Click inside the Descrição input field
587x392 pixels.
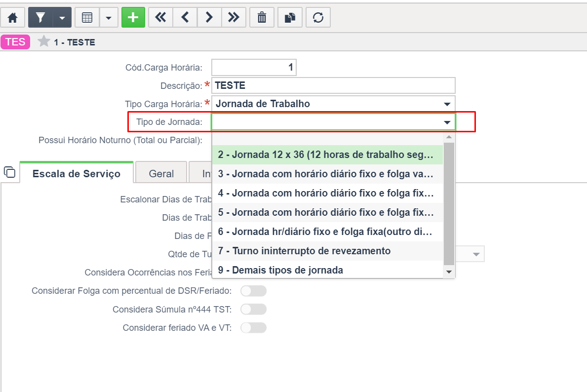333,85
